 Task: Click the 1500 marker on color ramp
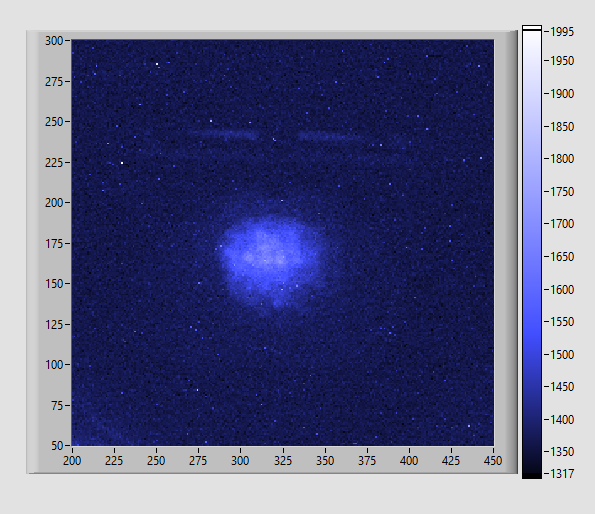(562, 355)
